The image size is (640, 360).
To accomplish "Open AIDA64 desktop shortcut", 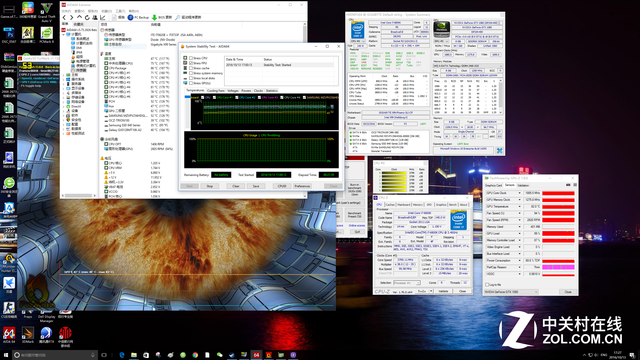I will pyautogui.click(x=9, y=335).
